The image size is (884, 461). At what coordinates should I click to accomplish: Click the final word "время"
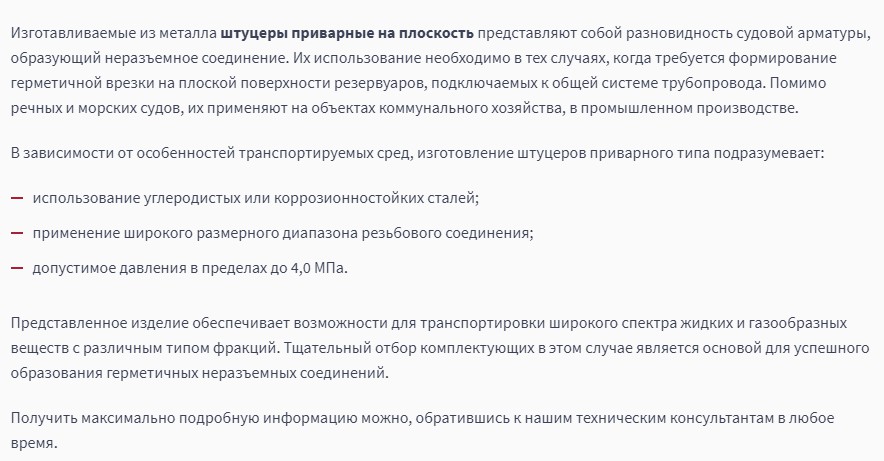[x=34, y=443]
